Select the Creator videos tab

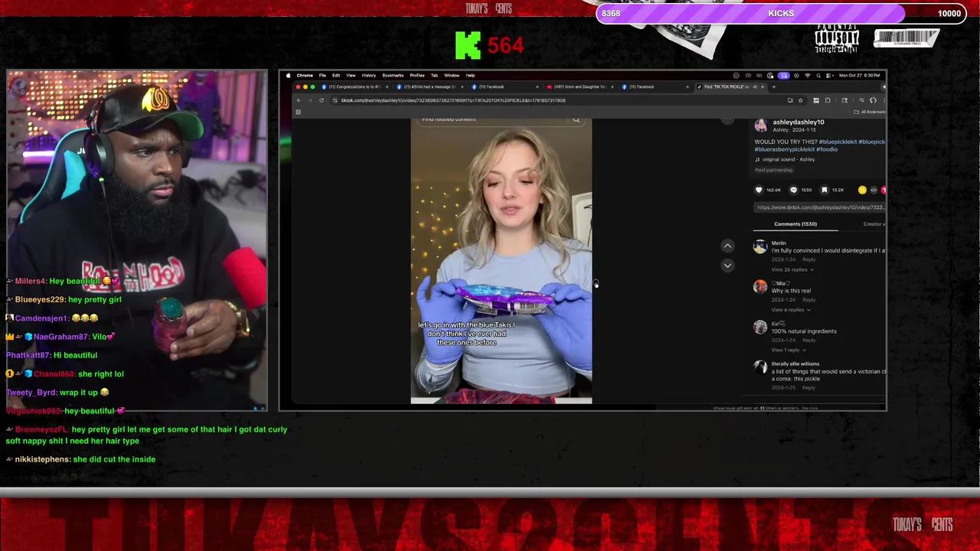pos(874,224)
